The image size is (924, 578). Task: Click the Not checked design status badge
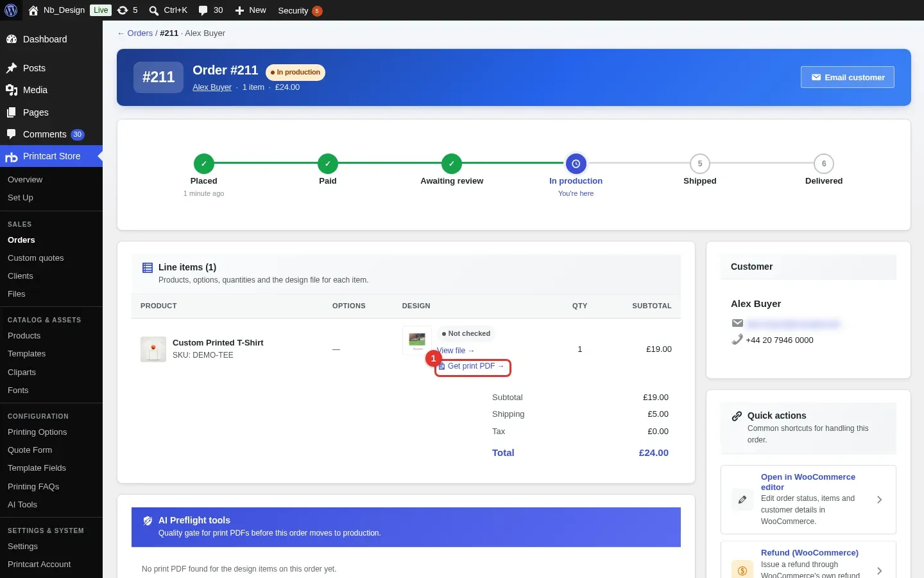(x=466, y=334)
